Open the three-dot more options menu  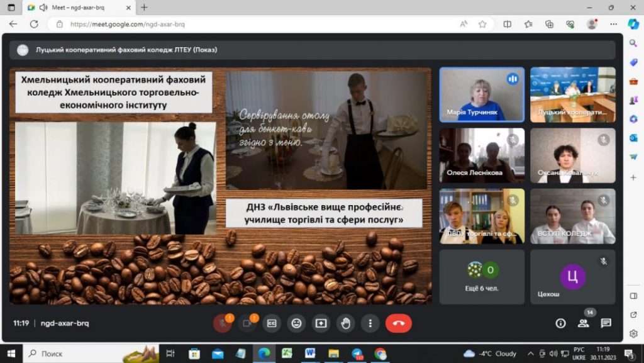coord(370,323)
